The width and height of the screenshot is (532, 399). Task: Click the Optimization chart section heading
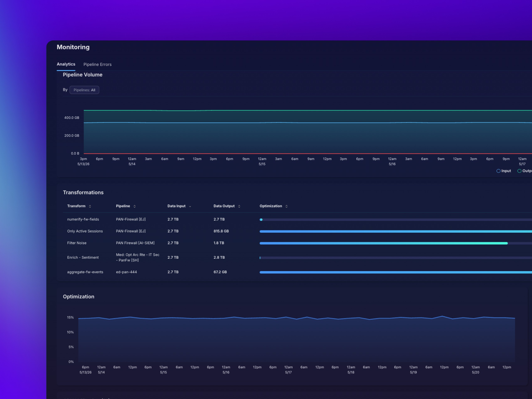coord(79,297)
